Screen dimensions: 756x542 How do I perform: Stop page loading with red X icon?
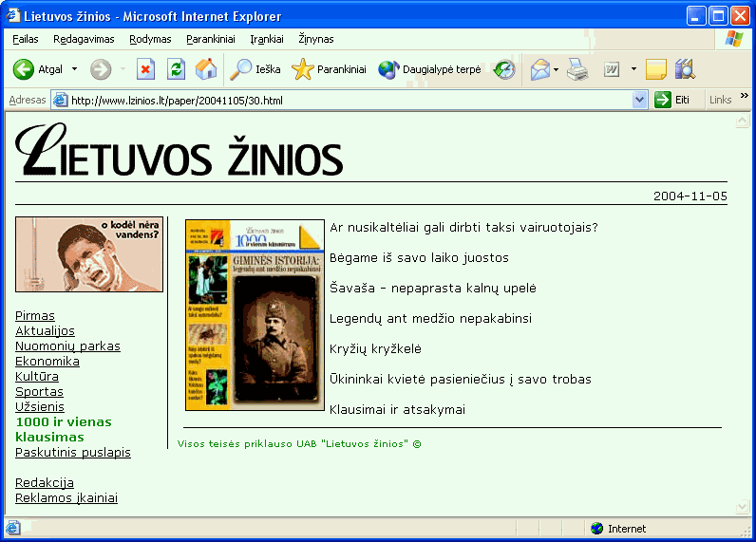[145, 69]
